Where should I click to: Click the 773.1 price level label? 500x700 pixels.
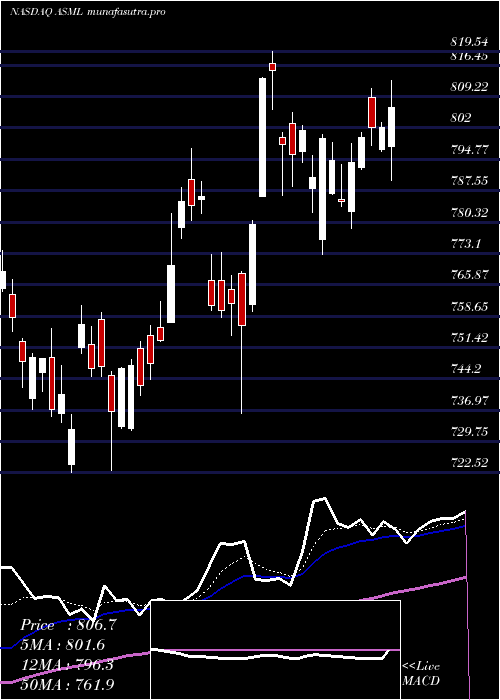click(x=464, y=244)
